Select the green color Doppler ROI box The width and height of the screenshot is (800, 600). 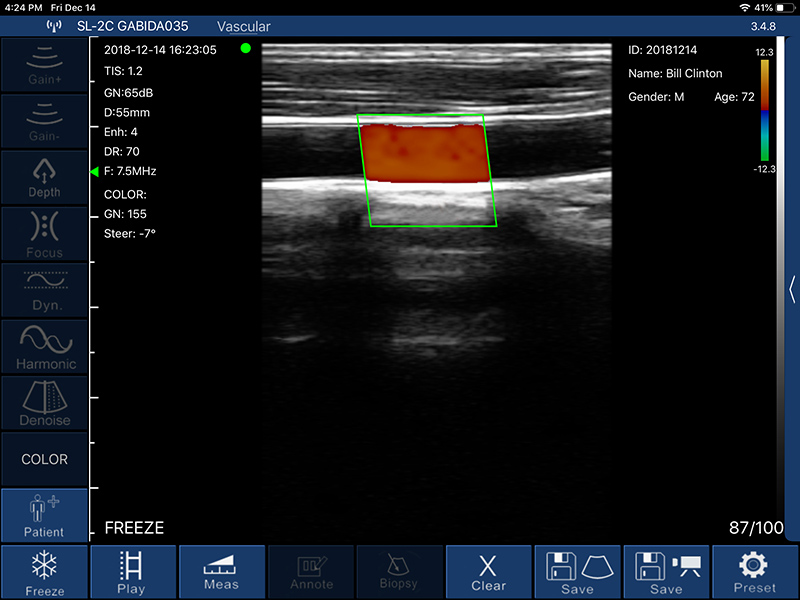coord(427,170)
